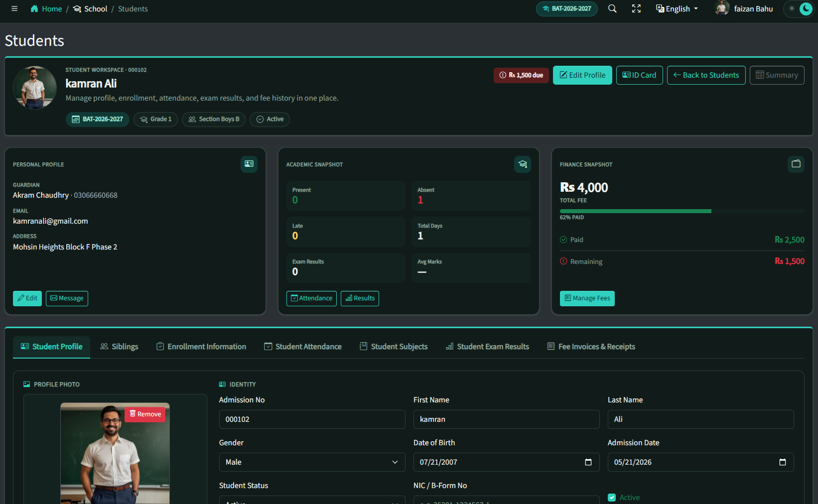
Task: Click the Grade 1 chip
Action: point(155,119)
